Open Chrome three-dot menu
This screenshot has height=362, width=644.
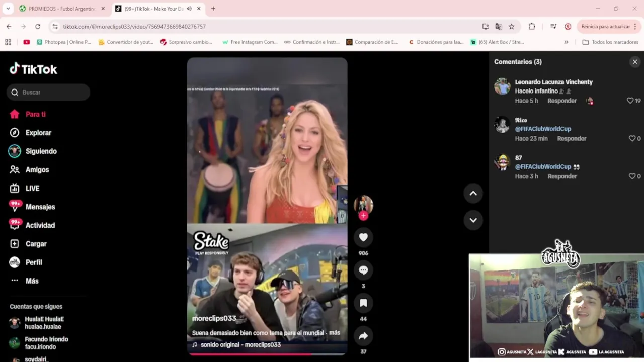pos(635,26)
